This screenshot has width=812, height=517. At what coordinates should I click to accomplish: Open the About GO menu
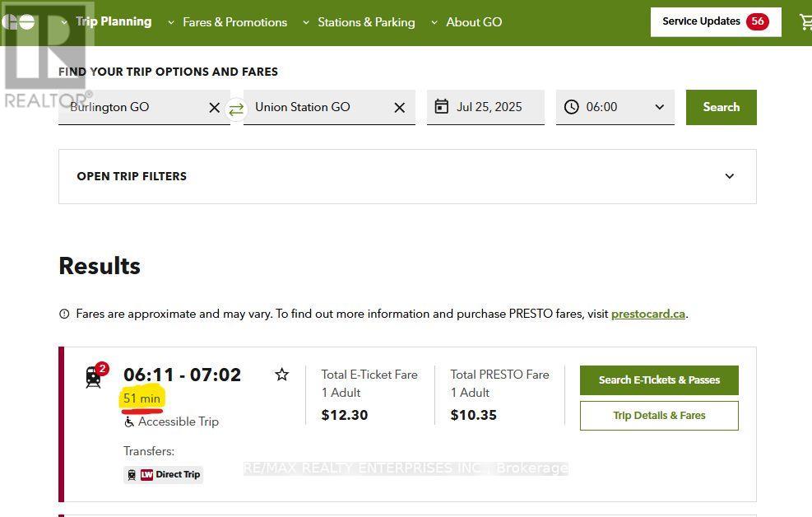474,22
